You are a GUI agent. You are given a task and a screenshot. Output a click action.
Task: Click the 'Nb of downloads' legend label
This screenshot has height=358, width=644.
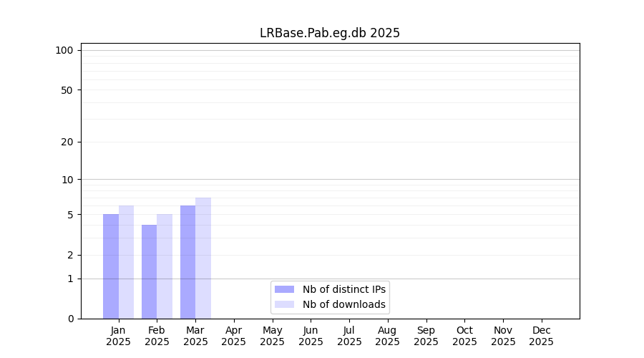coord(343,304)
